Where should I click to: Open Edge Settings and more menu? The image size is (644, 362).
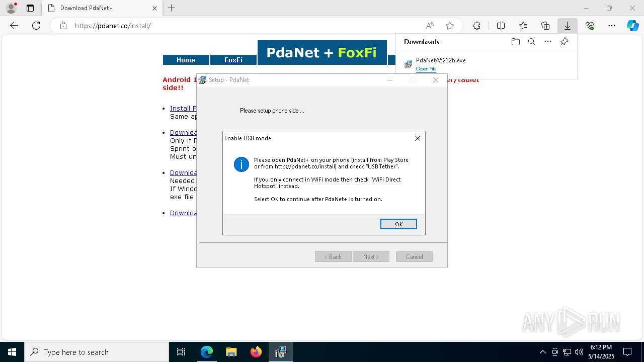click(612, 26)
